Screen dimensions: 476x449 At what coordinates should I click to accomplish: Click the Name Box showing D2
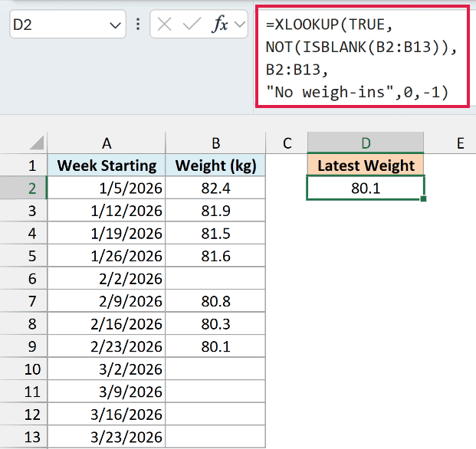pos(67,25)
